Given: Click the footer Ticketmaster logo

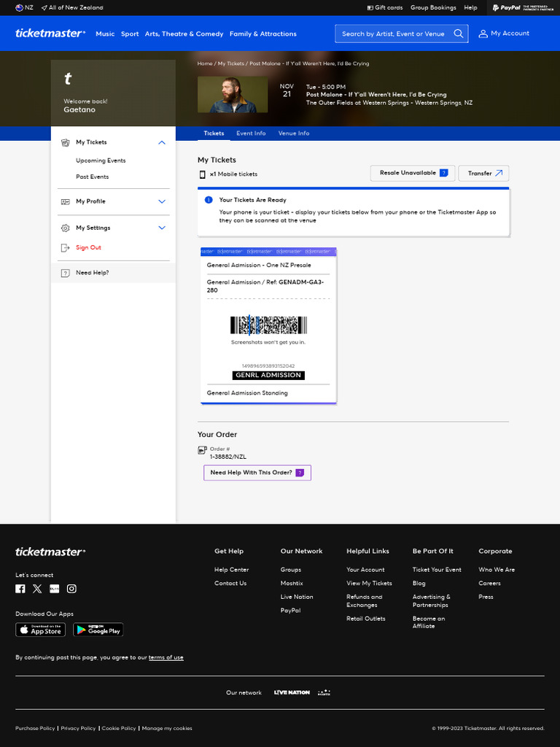Looking at the screenshot, I should (x=50, y=551).
